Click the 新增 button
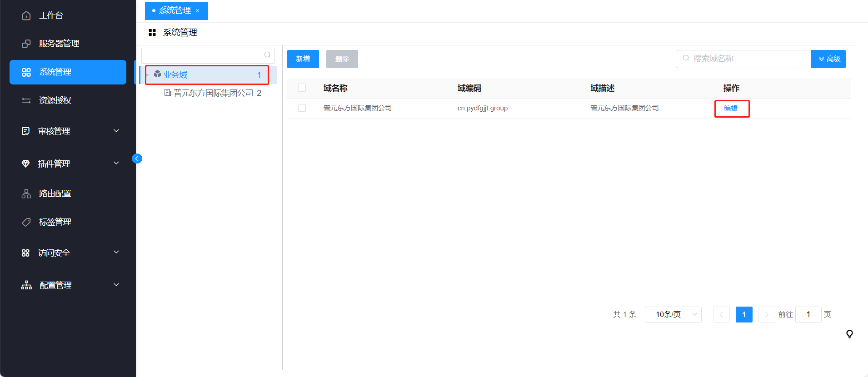This screenshot has height=377, width=868. 303,59
